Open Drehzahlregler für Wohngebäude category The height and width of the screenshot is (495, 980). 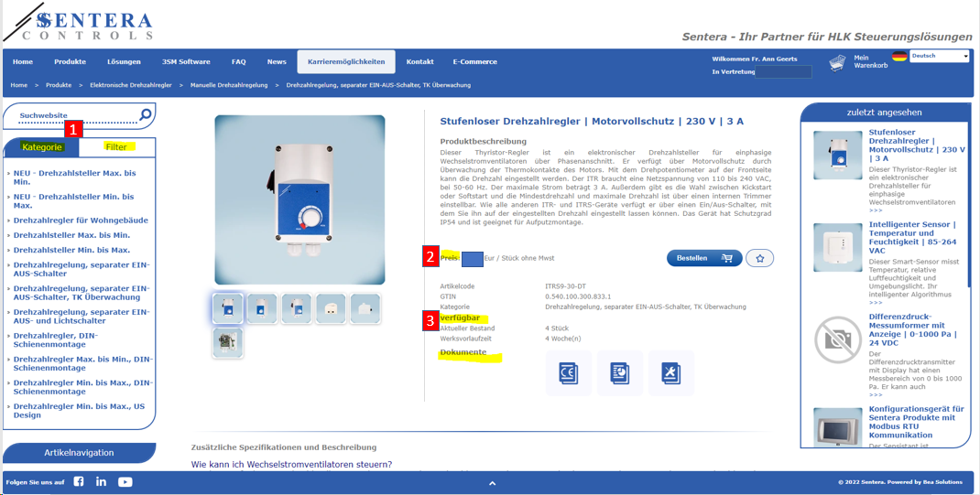pos(81,221)
